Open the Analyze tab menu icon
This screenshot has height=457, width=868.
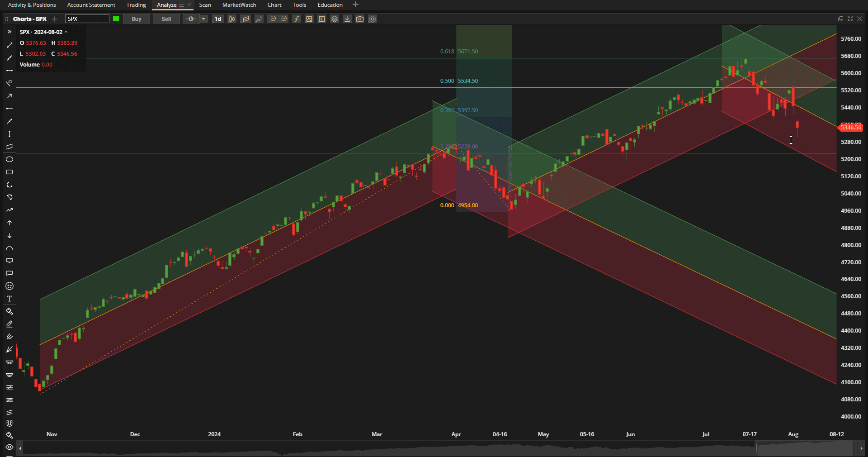pos(182,5)
